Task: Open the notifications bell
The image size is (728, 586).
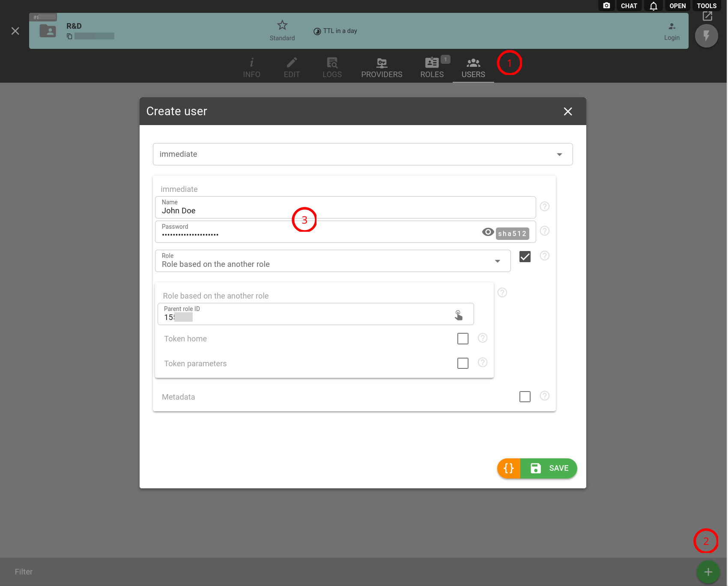Action: [x=653, y=6]
